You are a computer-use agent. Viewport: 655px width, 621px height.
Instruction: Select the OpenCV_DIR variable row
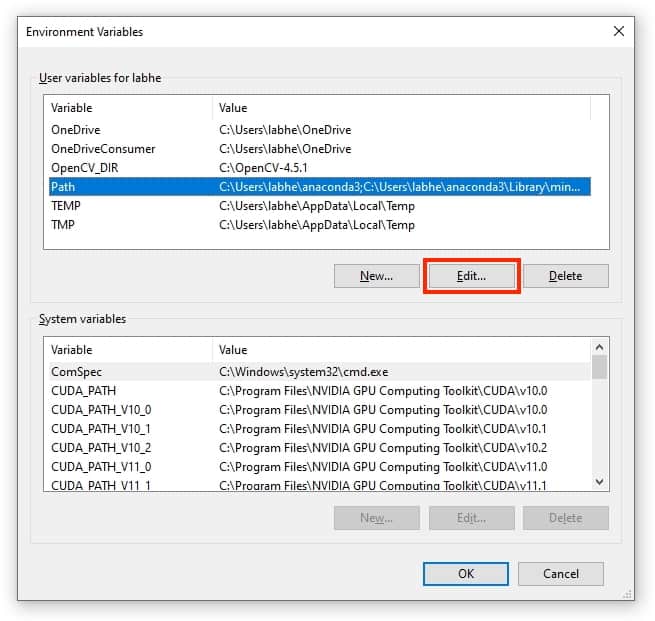tap(320, 168)
